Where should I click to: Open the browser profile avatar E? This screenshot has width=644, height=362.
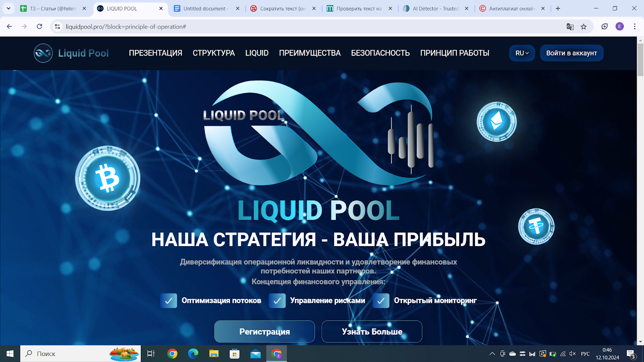pyautogui.click(x=619, y=27)
